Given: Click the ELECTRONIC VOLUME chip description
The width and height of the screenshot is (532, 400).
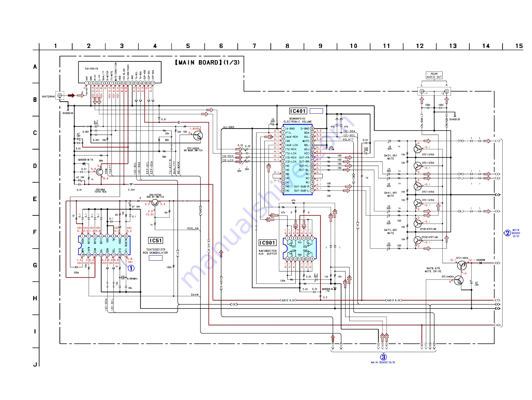Looking at the screenshot, I should click(x=297, y=122).
